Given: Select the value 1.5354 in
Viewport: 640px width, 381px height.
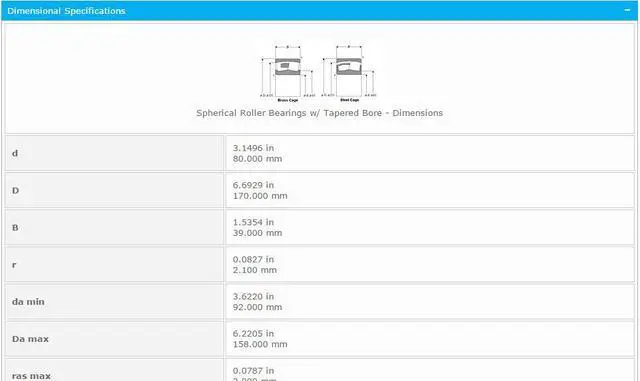Looking at the screenshot, I should coord(253,223).
